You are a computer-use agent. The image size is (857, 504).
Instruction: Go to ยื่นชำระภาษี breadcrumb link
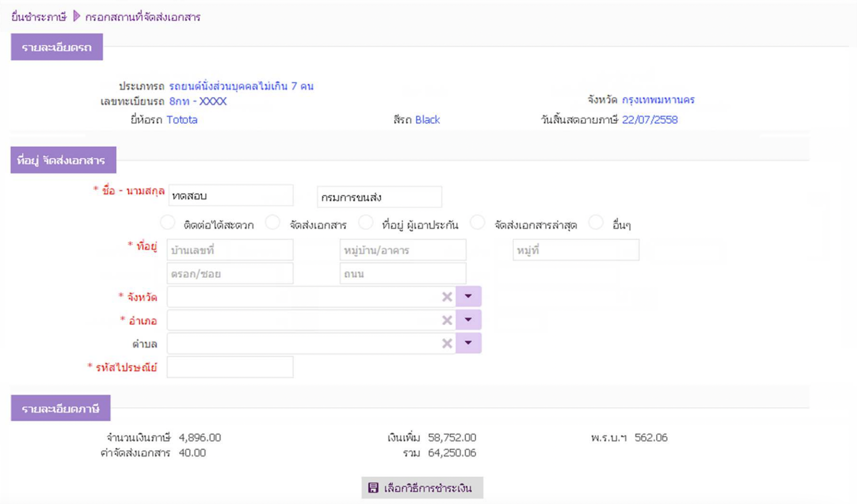tap(39, 17)
